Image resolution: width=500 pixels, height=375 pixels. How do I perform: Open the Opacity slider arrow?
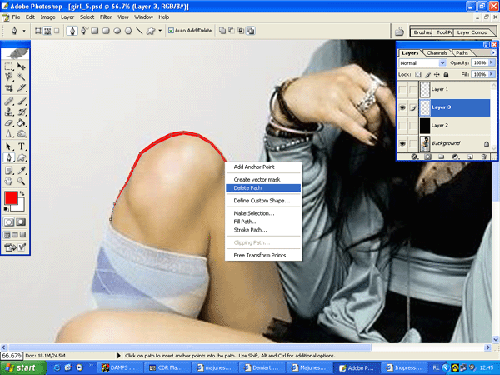coord(491,63)
